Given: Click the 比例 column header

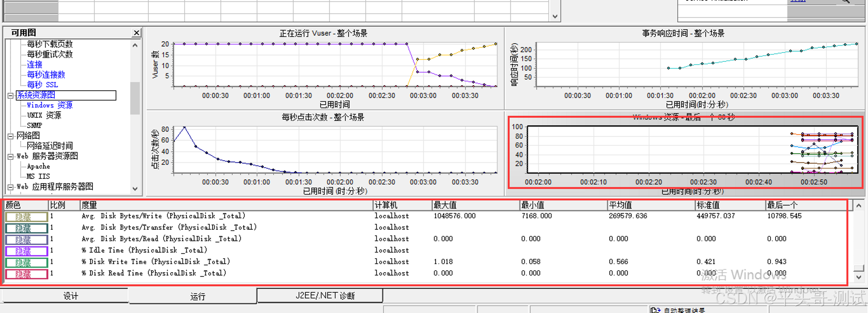Looking at the screenshot, I should 64,205.
